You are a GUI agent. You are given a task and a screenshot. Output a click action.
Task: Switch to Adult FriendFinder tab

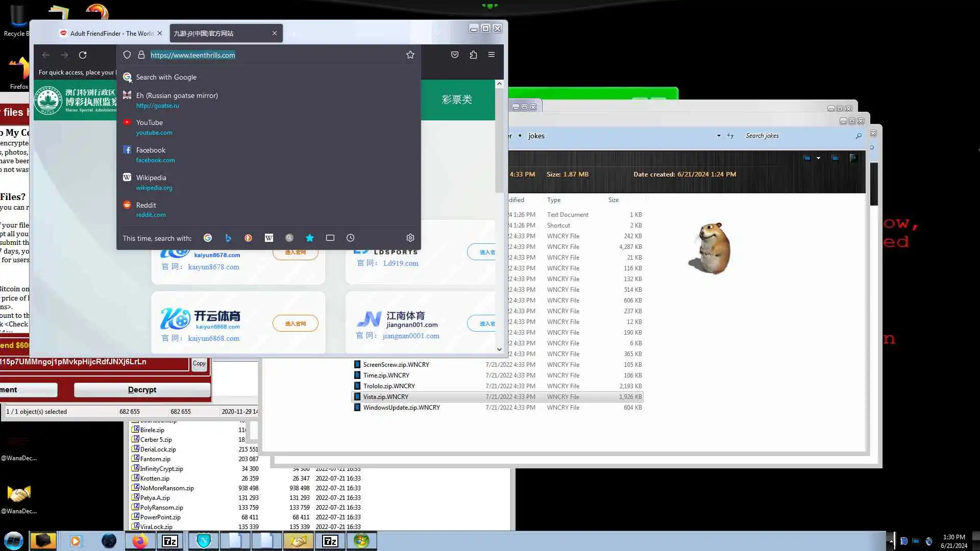(x=111, y=34)
